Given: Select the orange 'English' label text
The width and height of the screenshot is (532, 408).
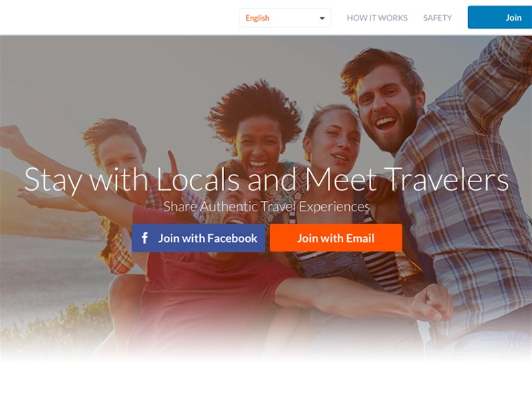Looking at the screenshot, I should (x=257, y=18).
